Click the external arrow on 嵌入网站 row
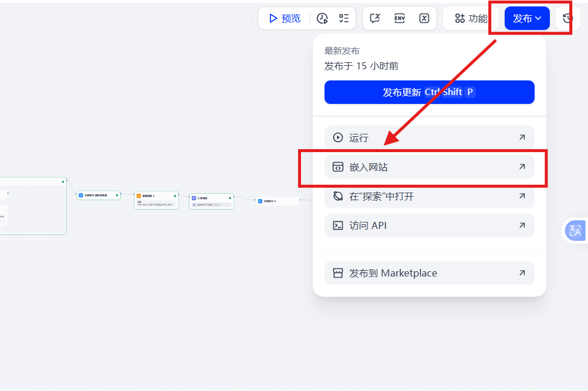The width and height of the screenshot is (588, 391). pyautogui.click(x=522, y=167)
